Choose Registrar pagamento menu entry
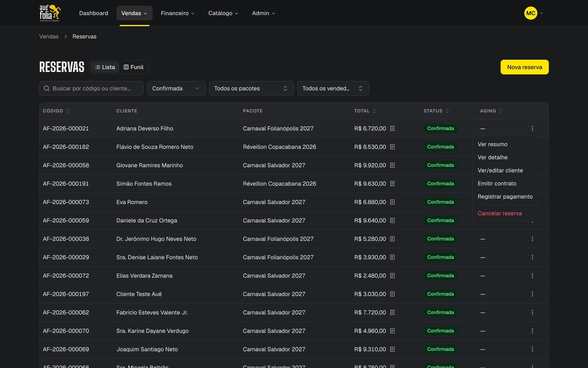This screenshot has height=368, width=588. tap(505, 197)
